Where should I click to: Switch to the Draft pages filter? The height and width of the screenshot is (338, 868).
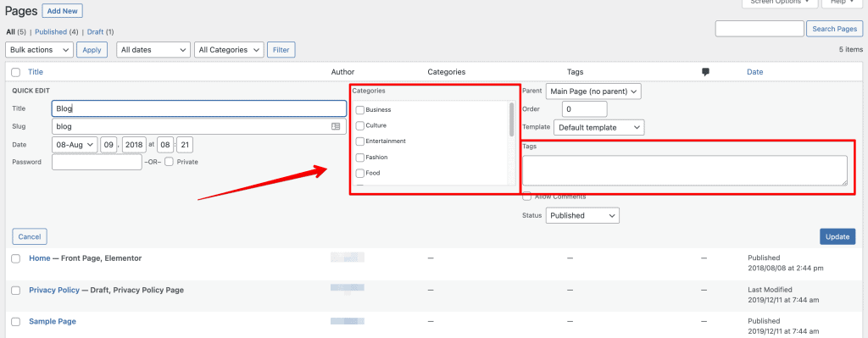pyautogui.click(x=95, y=32)
